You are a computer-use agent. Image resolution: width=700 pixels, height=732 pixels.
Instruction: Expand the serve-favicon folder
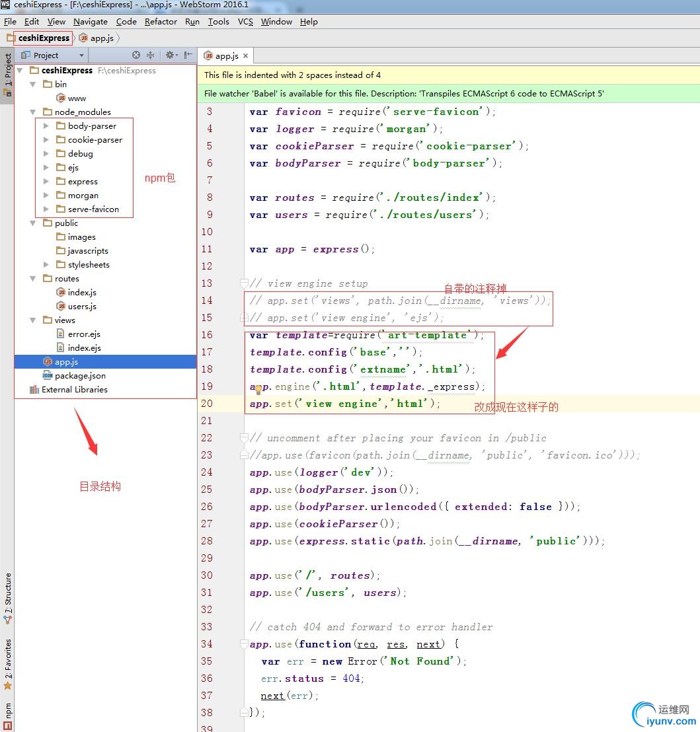[x=46, y=209]
